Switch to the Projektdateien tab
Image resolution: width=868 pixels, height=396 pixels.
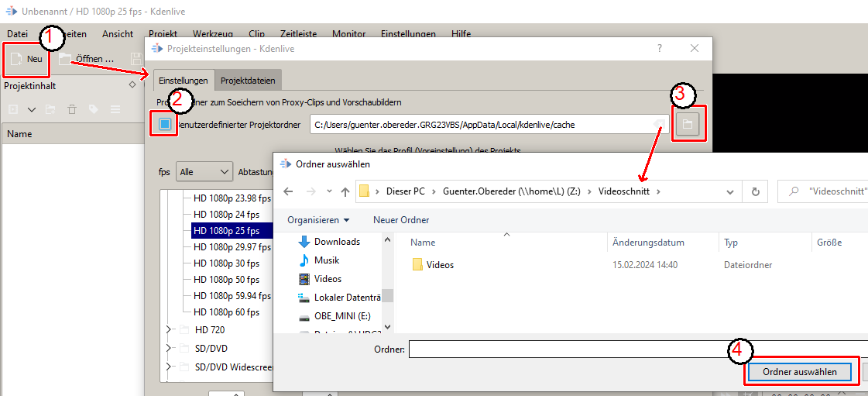click(247, 81)
